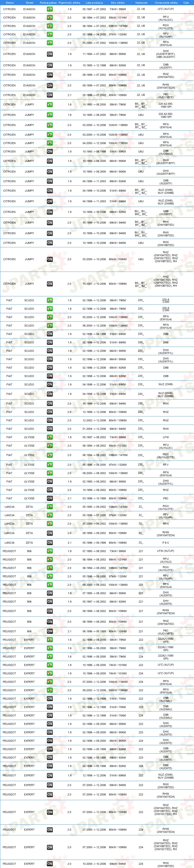Click the Nadwozie column header
Image resolution: width=194 pixels, height=868 pixels.
141,3
